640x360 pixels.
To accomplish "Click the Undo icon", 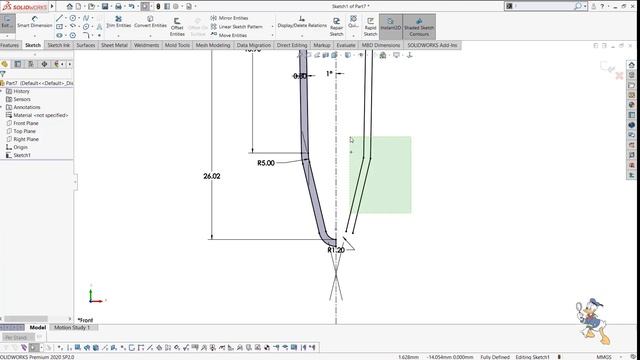I will coord(131,6).
